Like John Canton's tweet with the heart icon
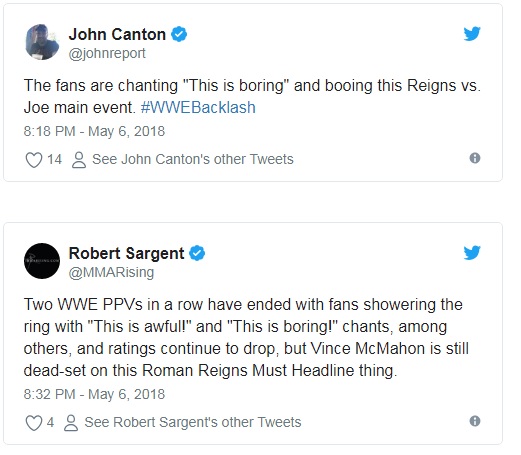This screenshot has width=521, height=455. click(x=34, y=160)
